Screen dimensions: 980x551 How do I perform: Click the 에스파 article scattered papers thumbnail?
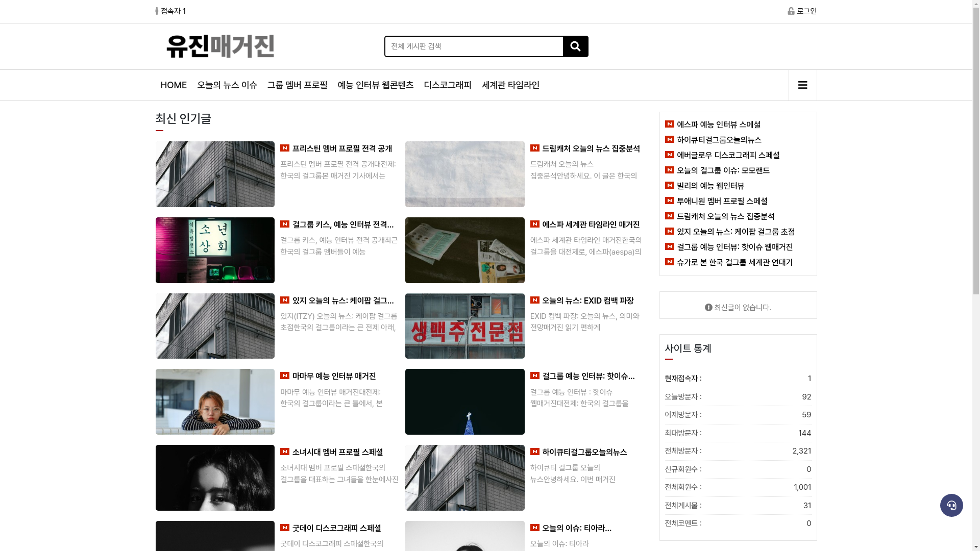click(464, 250)
